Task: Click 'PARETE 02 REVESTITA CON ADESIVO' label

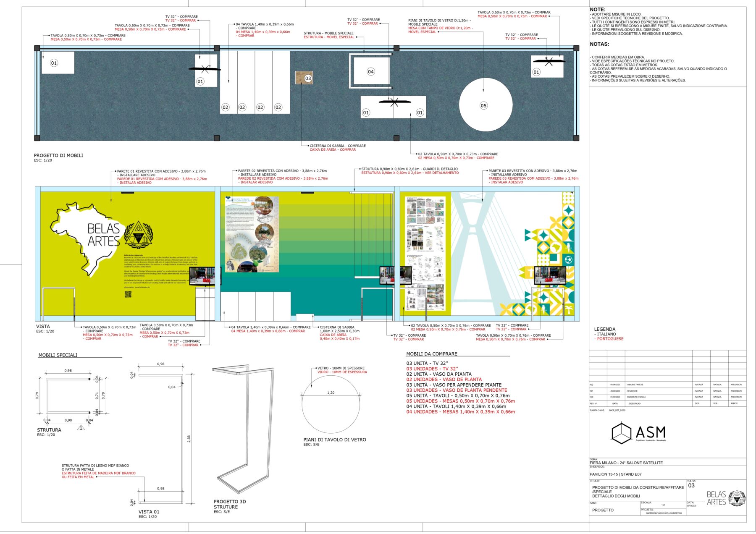Action: (282, 171)
